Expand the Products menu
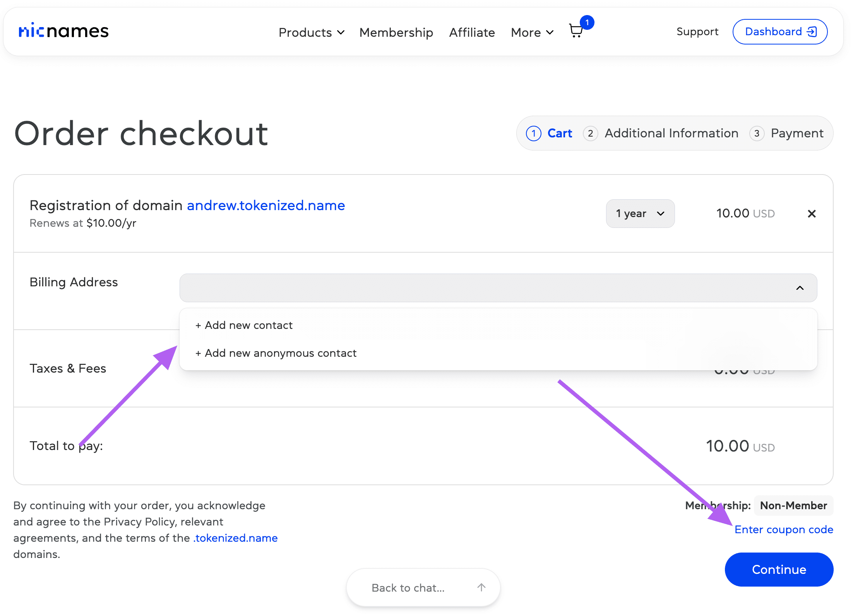Viewport: 853px width, 616px height. pyautogui.click(x=311, y=32)
